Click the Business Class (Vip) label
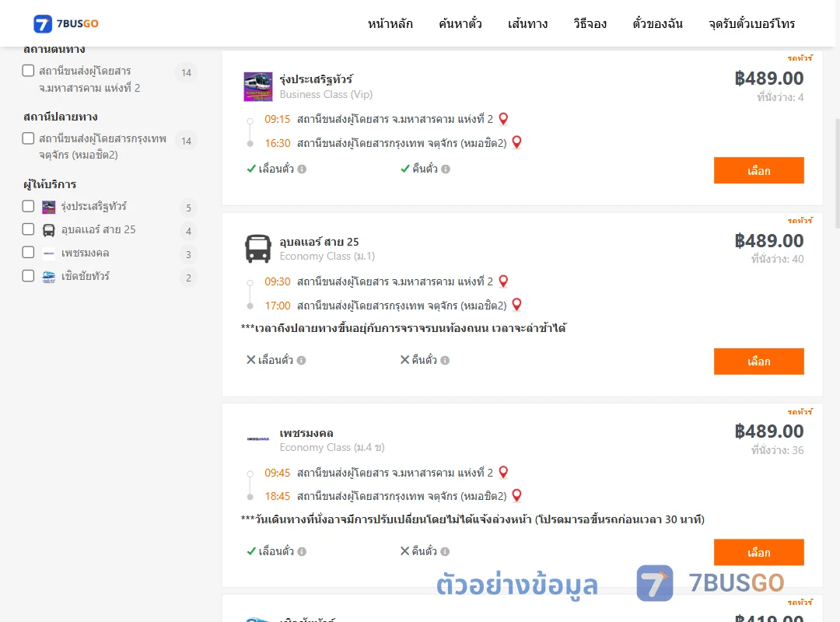 [x=326, y=94]
